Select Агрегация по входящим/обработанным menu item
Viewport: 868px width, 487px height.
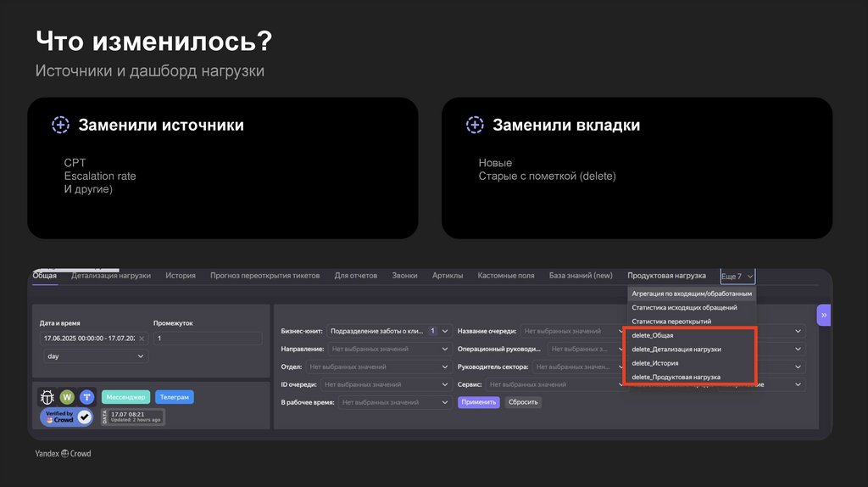coord(692,294)
